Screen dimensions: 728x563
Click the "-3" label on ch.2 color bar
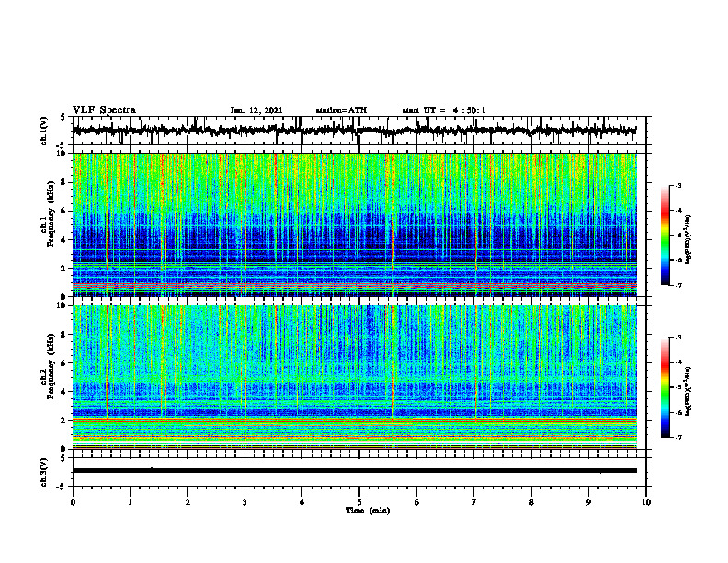click(677, 338)
